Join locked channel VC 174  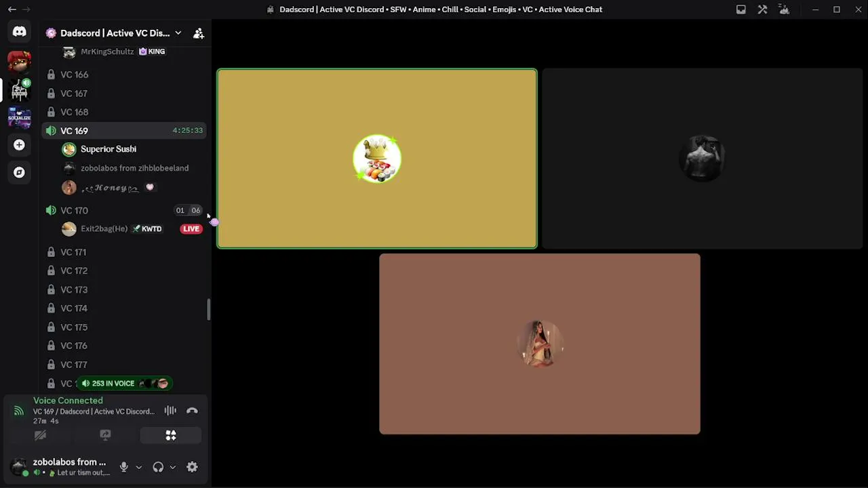pos(125,308)
